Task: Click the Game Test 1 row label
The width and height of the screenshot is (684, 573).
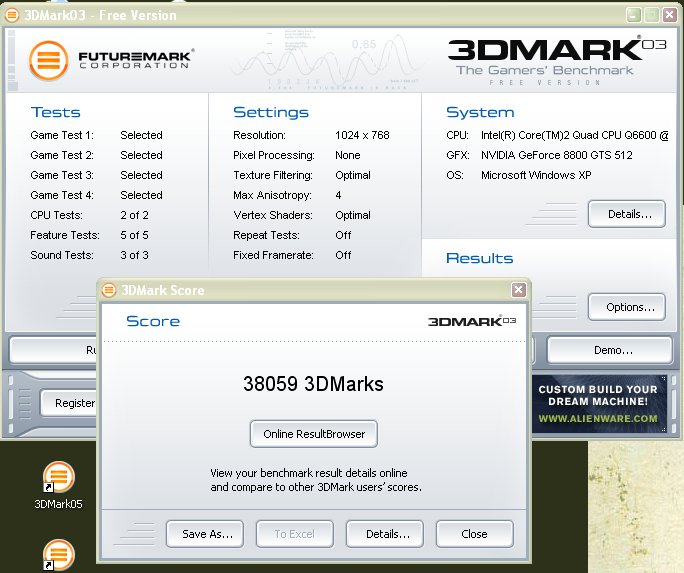Action: click(x=62, y=135)
